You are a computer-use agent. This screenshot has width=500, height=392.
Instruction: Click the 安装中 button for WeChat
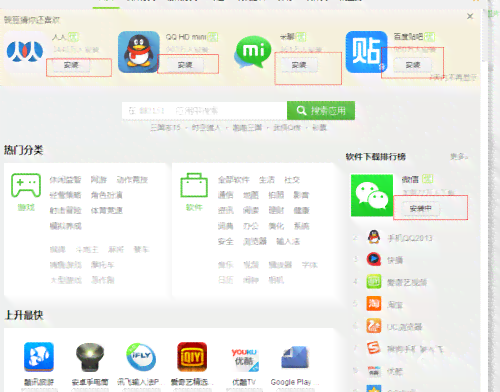(x=421, y=209)
